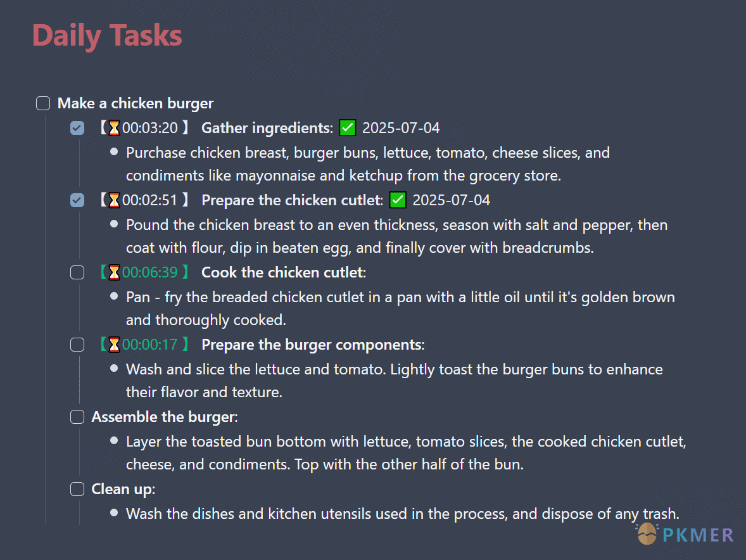Tick the Cook the chicken cutlet checkbox
This screenshot has height=560, width=746.
pos(77,272)
